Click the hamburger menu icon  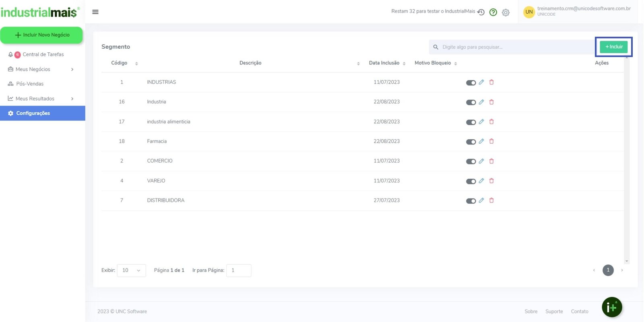tap(95, 12)
